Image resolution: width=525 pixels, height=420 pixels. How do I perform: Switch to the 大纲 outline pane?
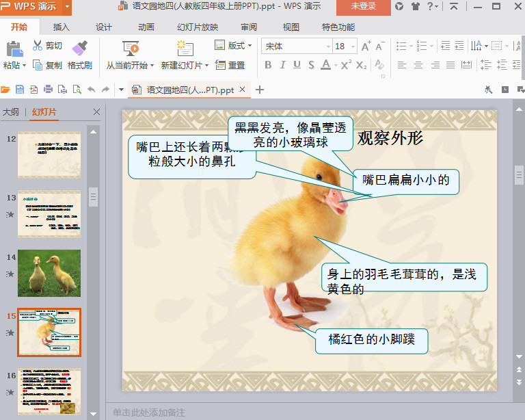[11, 112]
